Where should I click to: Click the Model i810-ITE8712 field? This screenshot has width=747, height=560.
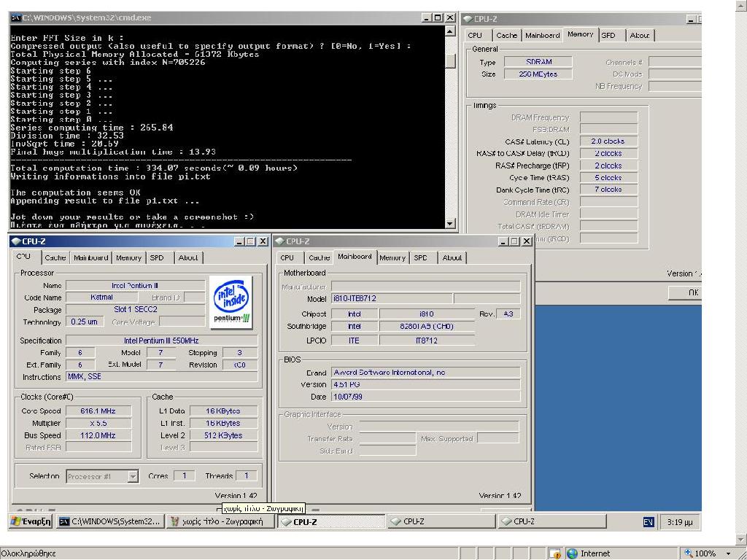tap(392, 298)
